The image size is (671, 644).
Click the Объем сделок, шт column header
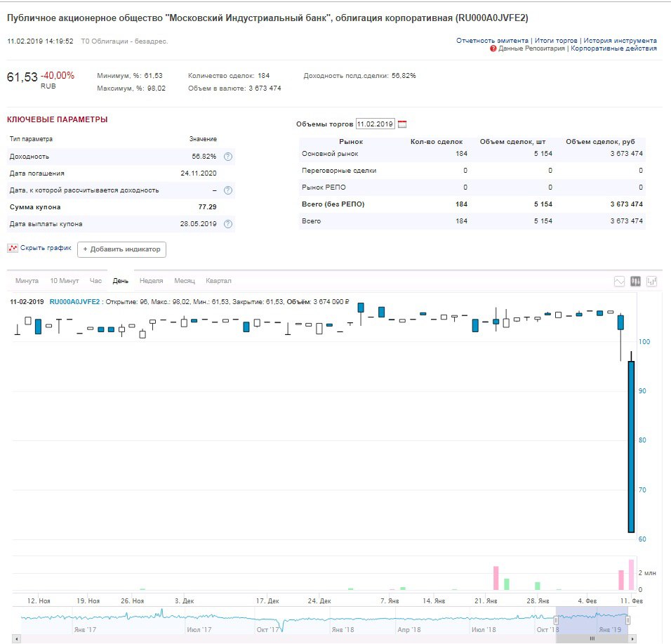pos(512,142)
